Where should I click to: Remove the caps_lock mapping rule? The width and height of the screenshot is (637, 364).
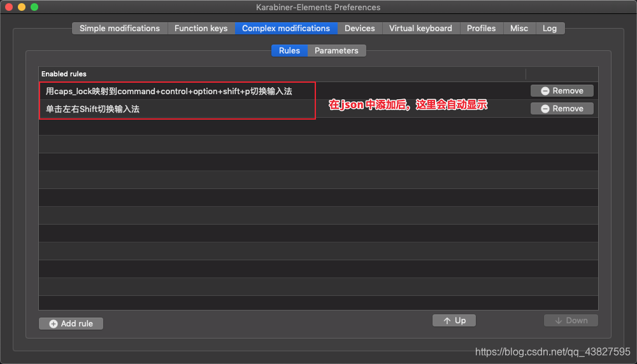pyautogui.click(x=562, y=91)
